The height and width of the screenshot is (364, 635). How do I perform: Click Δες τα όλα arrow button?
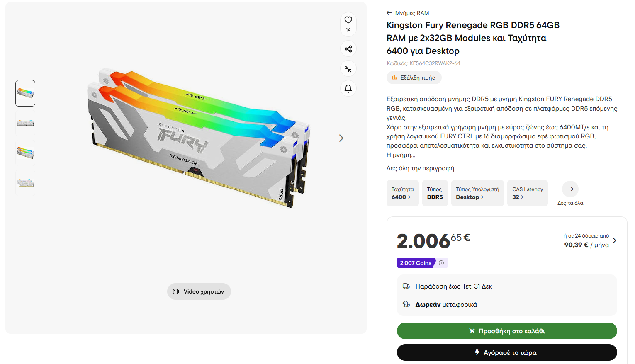pyautogui.click(x=570, y=189)
